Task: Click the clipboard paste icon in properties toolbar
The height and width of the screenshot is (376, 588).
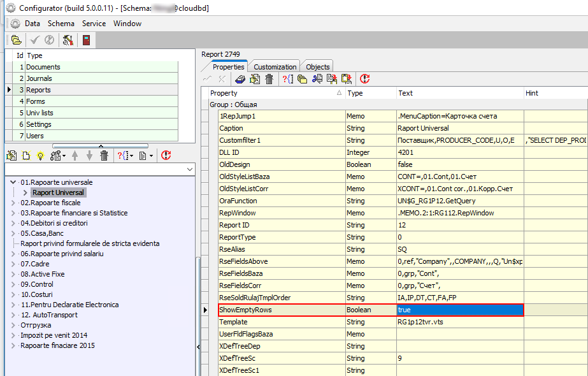Action: coord(346,79)
